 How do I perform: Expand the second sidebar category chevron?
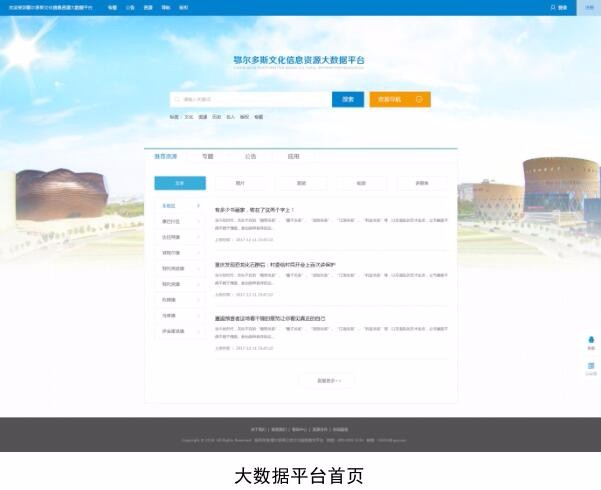(198, 221)
